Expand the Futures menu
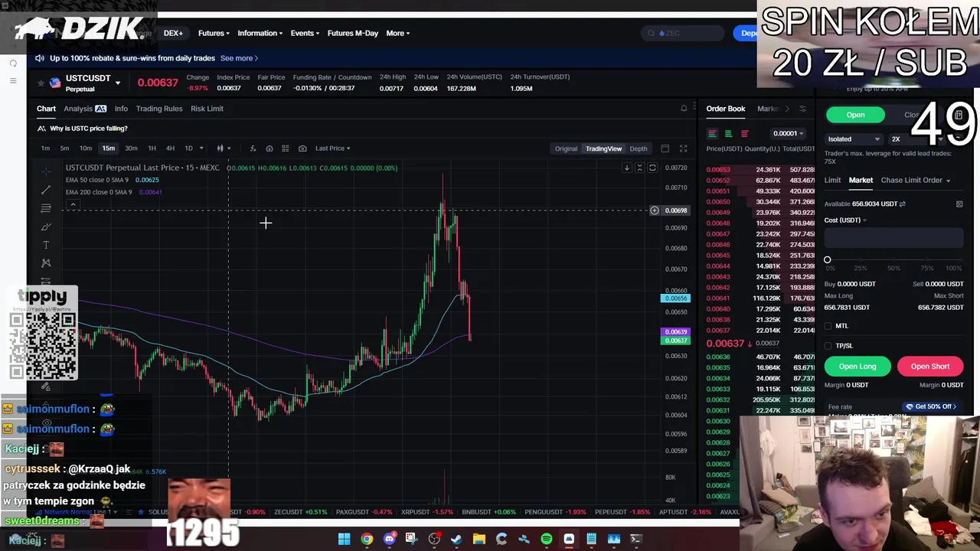Screen dimensions: 980x551 point(214,33)
